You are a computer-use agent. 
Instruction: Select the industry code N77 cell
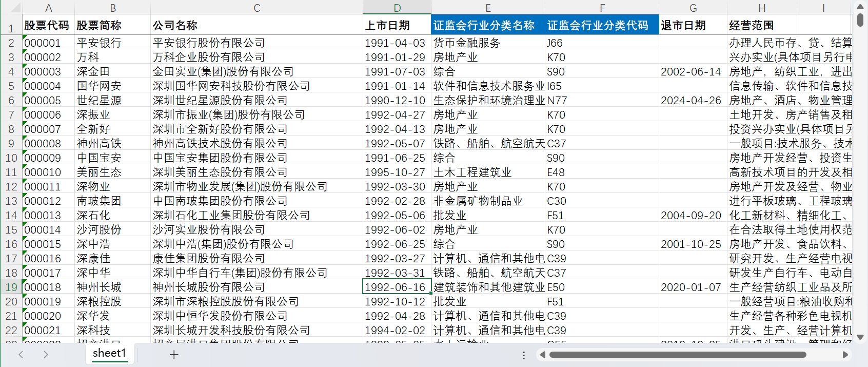[602, 101]
